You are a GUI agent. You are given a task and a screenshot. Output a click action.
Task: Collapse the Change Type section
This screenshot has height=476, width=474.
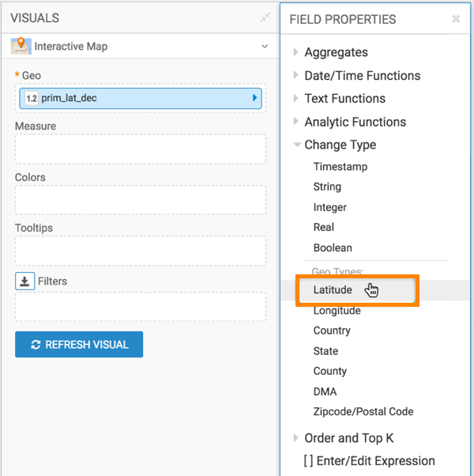[340, 145]
